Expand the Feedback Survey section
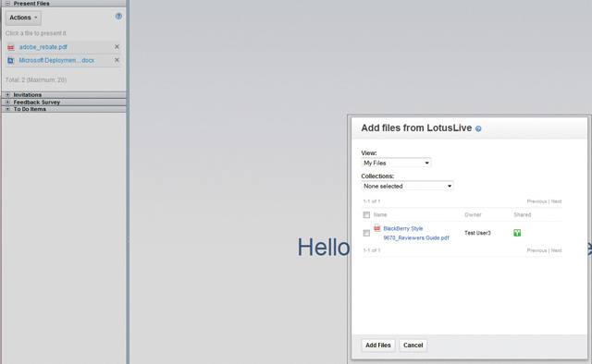Screen dimensions: 592x364 coord(7,102)
